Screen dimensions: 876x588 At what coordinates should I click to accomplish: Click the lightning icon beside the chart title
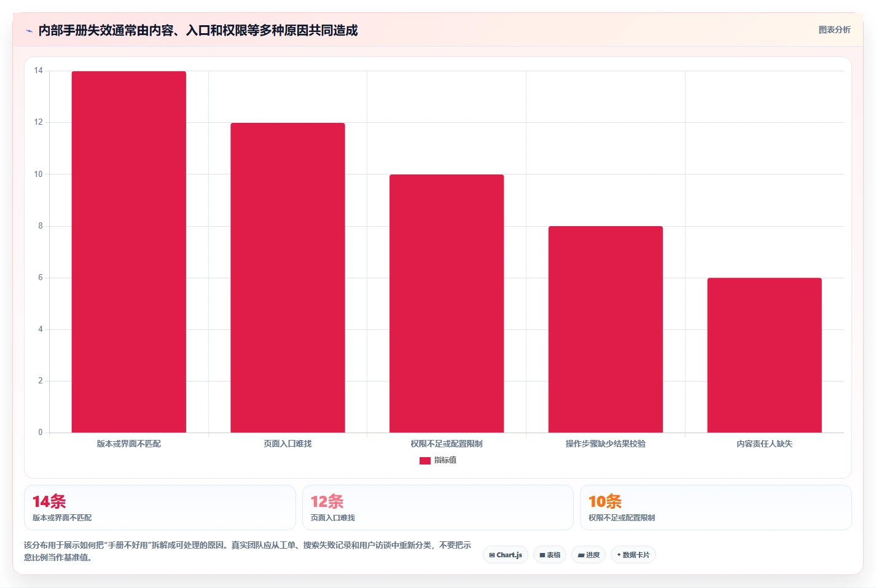29,31
